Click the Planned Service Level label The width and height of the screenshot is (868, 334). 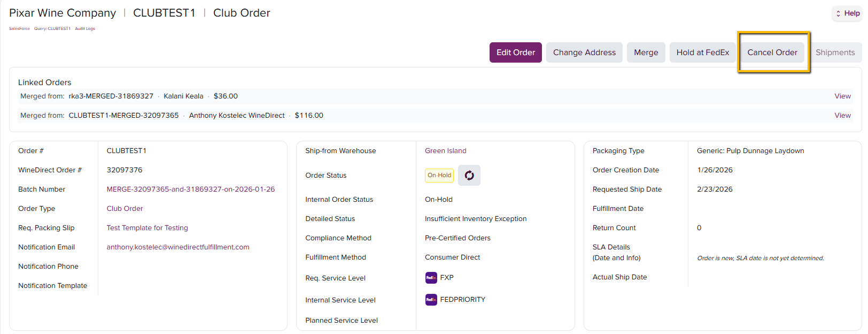pos(342,321)
